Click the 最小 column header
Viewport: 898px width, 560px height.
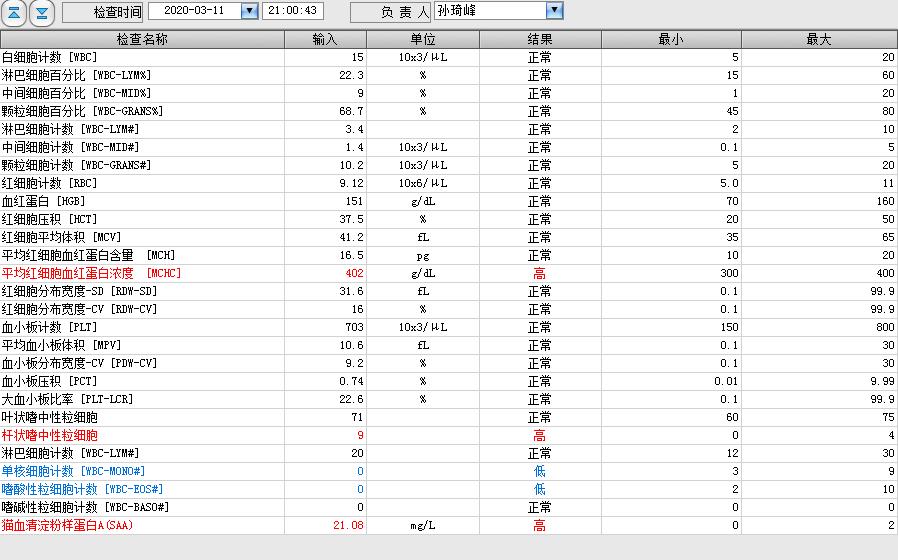(x=671, y=39)
